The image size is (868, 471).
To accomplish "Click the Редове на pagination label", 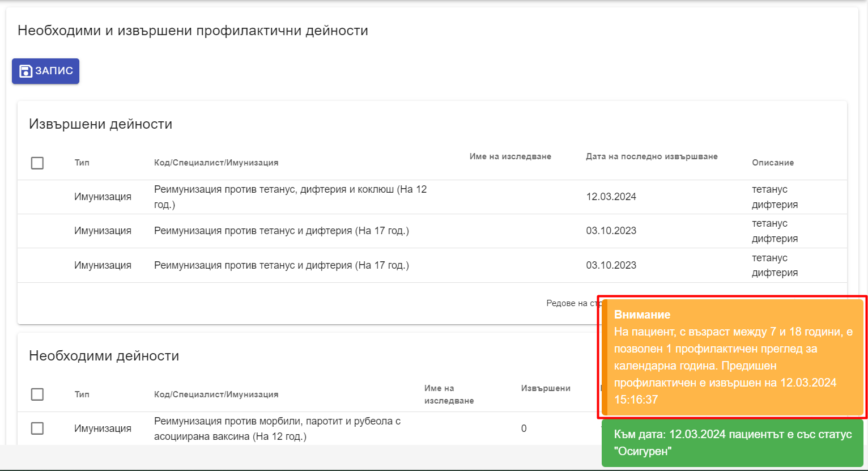I will coord(573,303).
